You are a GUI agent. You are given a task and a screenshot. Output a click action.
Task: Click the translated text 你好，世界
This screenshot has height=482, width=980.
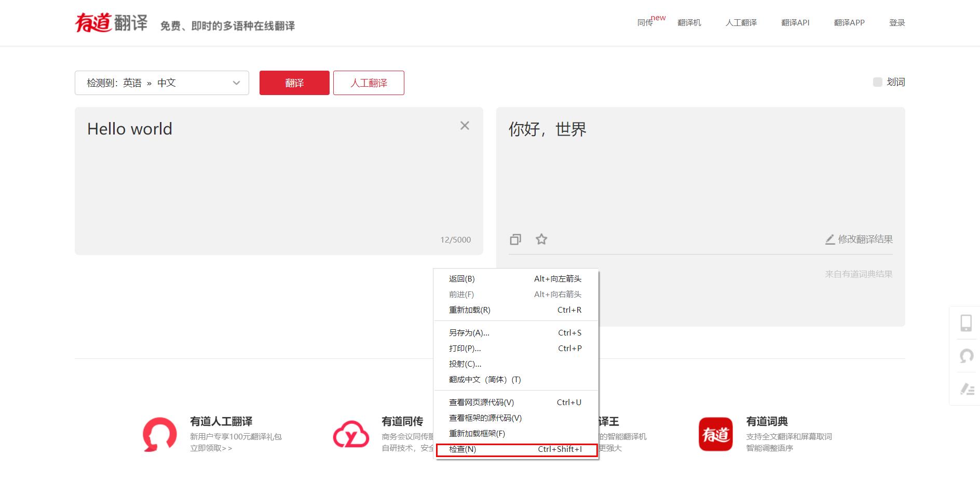click(548, 129)
